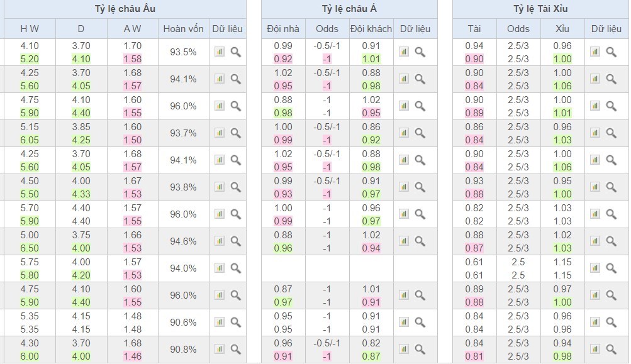Select the Tỷ lệ châu Âu header
631x364 pixels.
(124, 9)
